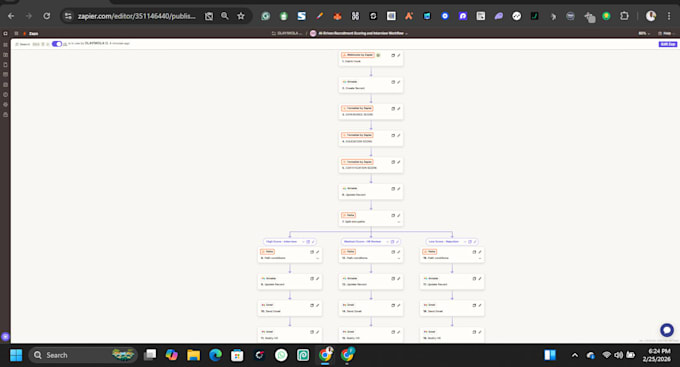
Task: Open note icon on step 7 Paths card
Action: pyautogui.click(x=393, y=216)
